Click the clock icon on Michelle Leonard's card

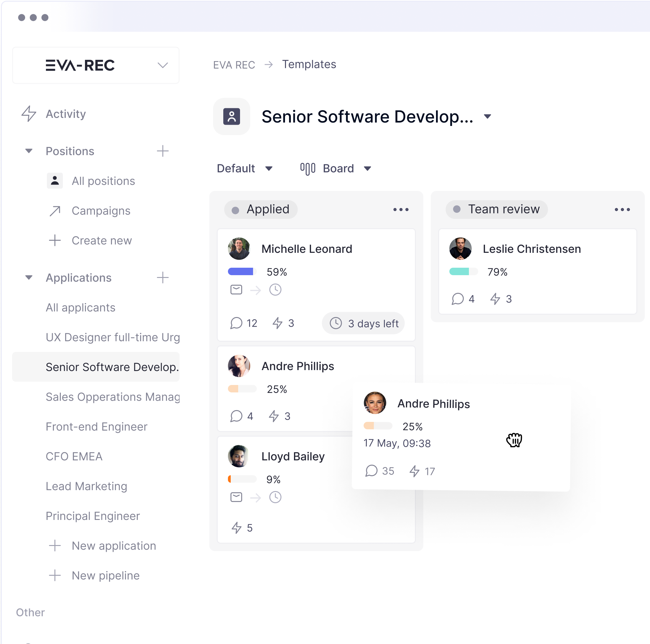pyautogui.click(x=276, y=289)
